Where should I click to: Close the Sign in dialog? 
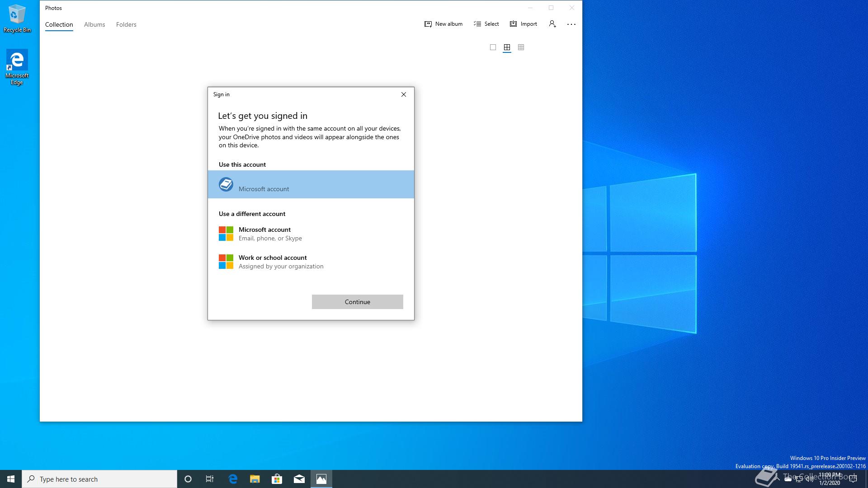404,94
